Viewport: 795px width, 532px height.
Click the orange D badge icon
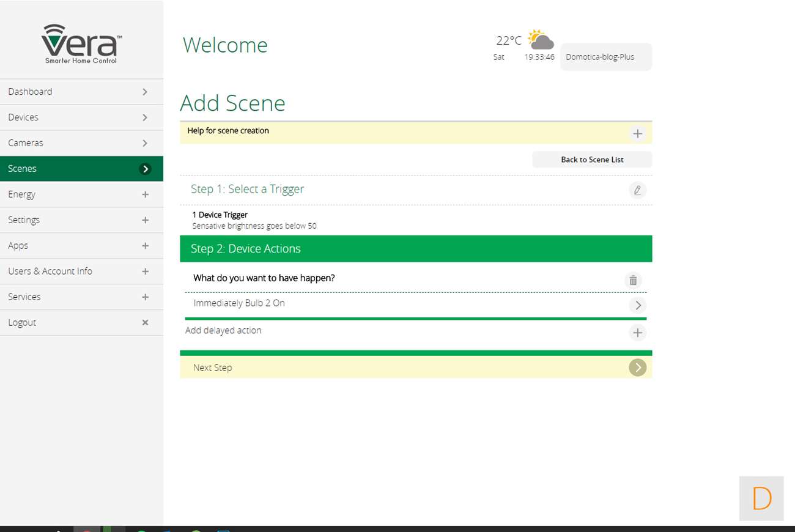click(761, 498)
